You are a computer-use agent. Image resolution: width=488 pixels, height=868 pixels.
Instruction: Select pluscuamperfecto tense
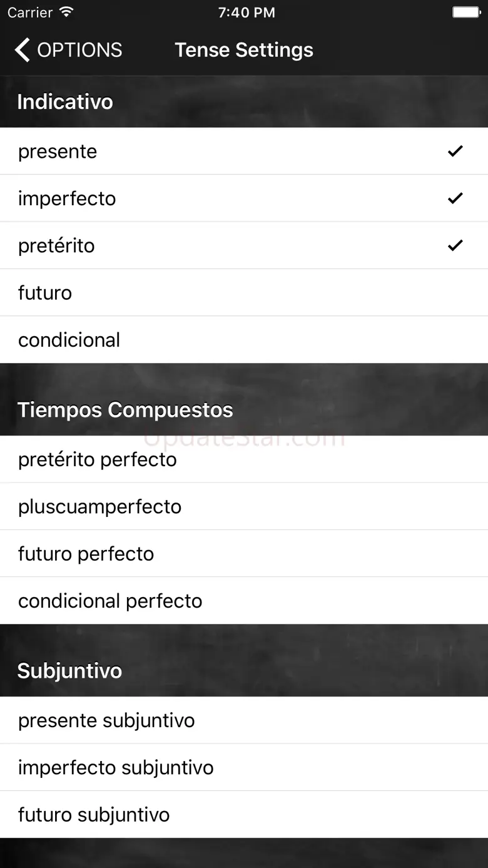tap(244, 506)
